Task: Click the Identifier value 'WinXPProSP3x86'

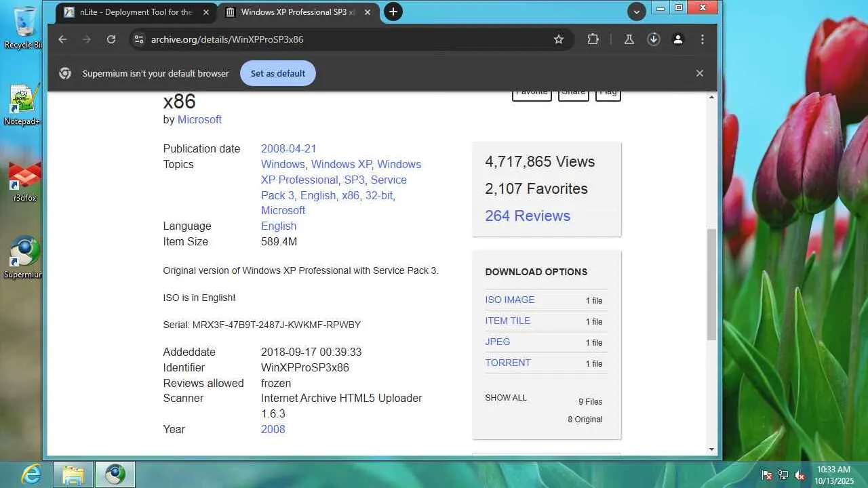Action: pos(305,367)
